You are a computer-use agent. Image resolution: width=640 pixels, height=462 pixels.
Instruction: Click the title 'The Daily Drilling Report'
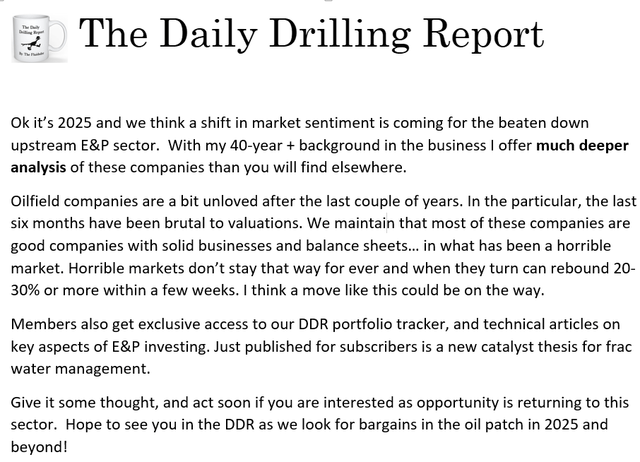(311, 35)
